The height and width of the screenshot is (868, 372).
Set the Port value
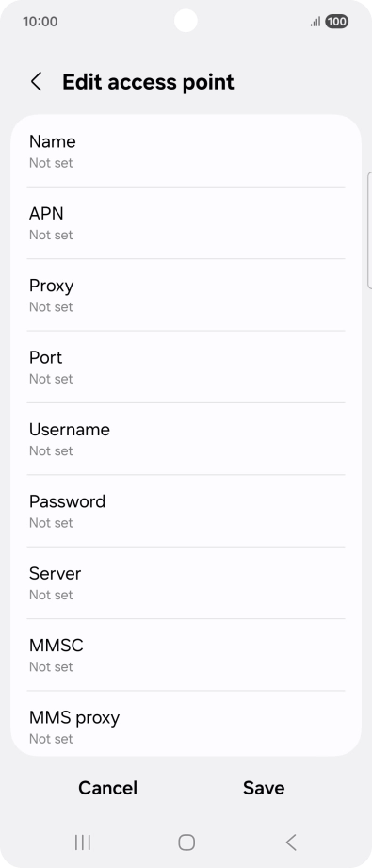point(186,367)
